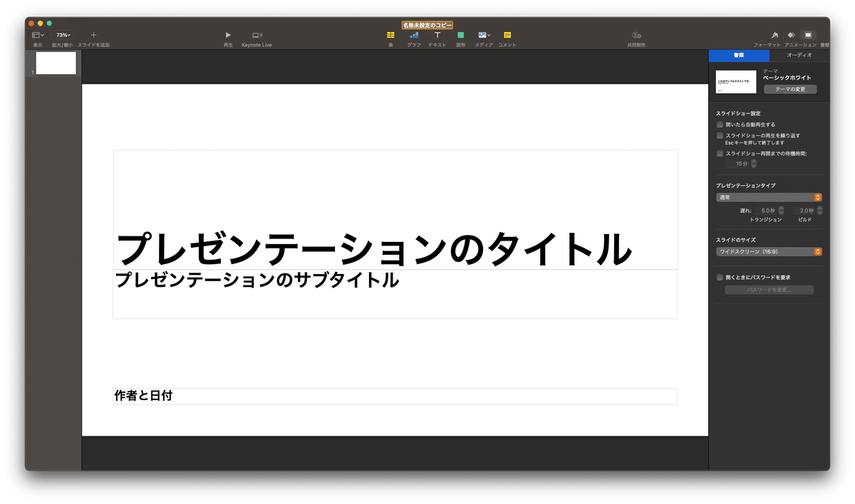855x504 pixels.
Task: Open the 73% zoom level dropdown
Action: pos(63,35)
